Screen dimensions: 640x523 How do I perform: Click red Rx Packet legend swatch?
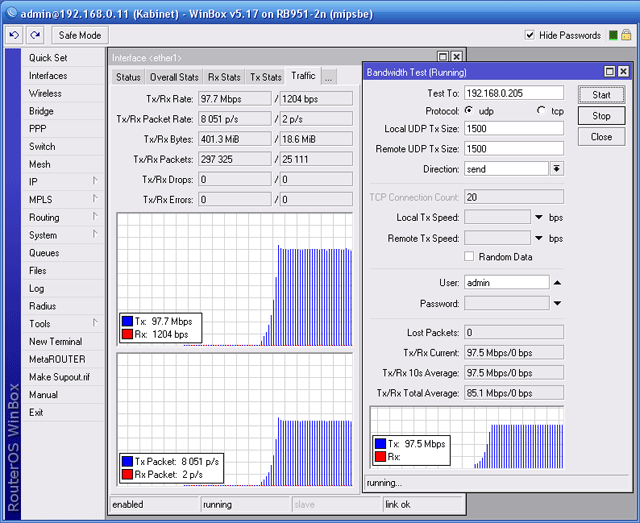127,474
